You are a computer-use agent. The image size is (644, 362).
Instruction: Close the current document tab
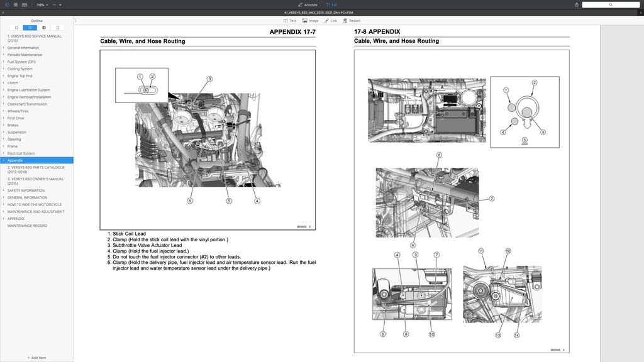click(x=3, y=13)
